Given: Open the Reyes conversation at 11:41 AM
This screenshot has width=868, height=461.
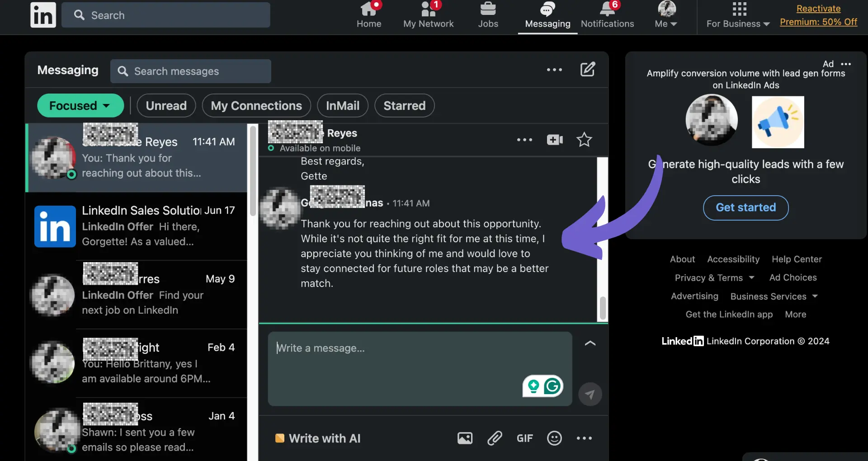Looking at the screenshot, I should click(x=137, y=158).
